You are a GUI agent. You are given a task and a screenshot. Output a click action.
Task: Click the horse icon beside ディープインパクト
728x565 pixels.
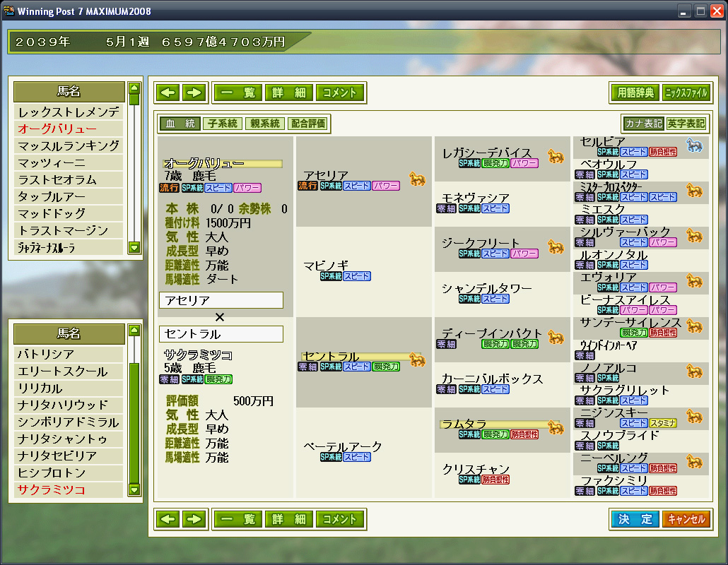[556, 338]
